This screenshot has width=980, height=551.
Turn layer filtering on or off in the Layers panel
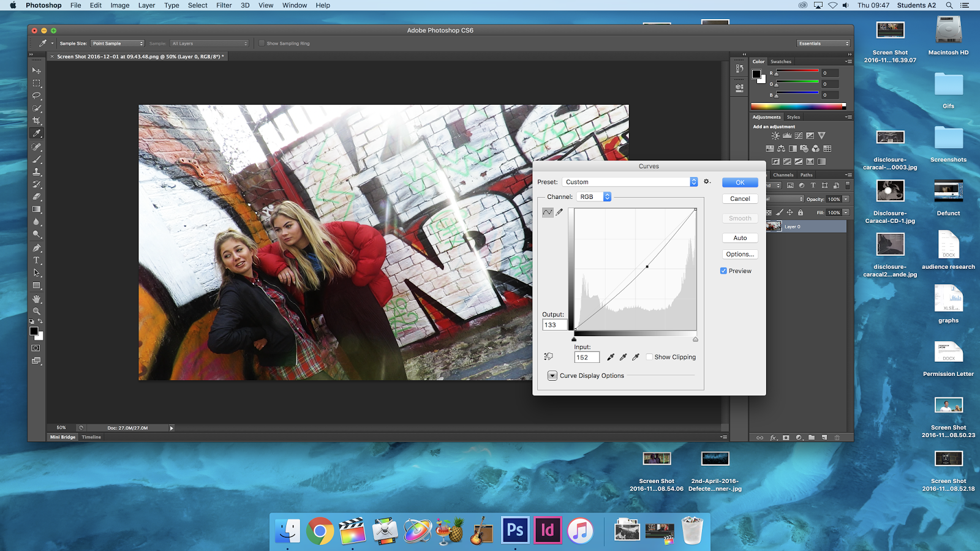848,185
